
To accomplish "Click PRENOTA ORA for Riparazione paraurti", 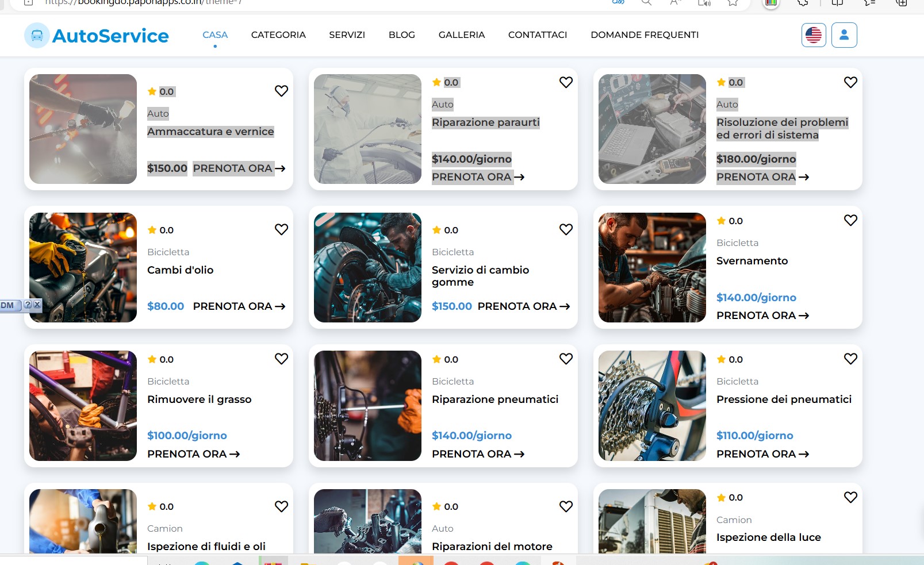I will pos(478,177).
